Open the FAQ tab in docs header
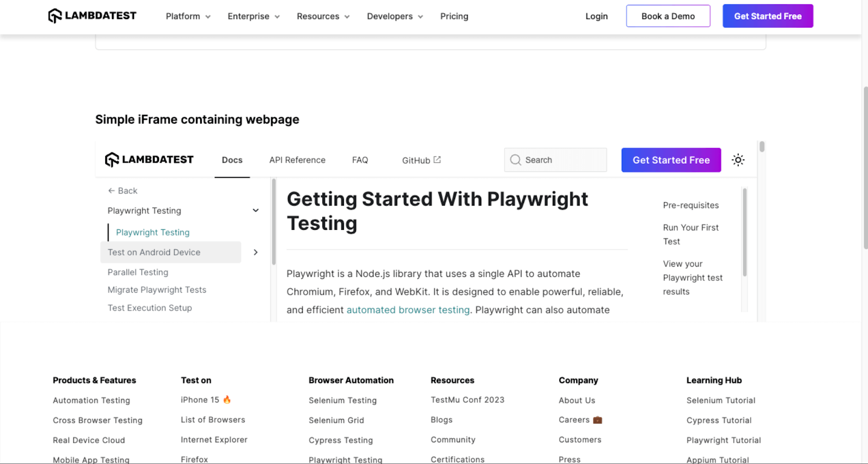Viewport: 868px width, 464px height. pyautogui.click(x=360, y=160)
